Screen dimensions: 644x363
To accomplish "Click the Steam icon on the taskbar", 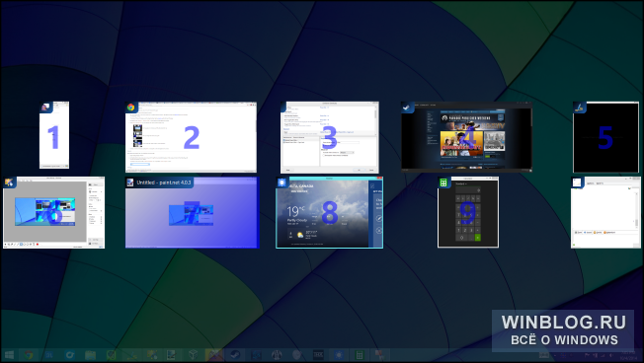I will (235, 355).
